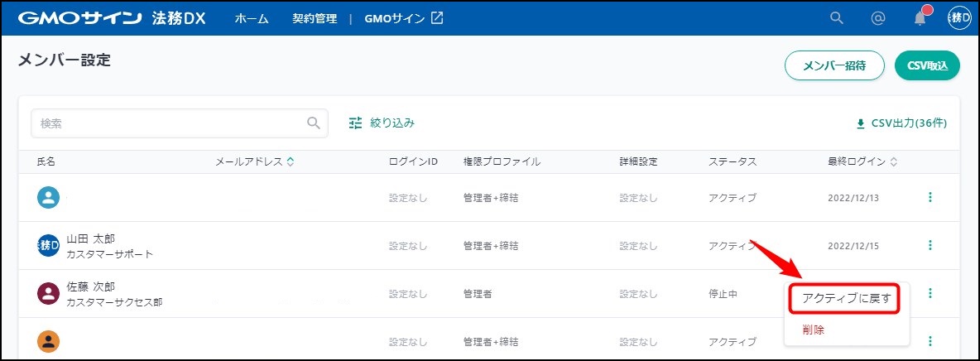This screenshot has height=361, width=980.
Task: Open 契約管理 in the top navigation
Action: [315, 18]
